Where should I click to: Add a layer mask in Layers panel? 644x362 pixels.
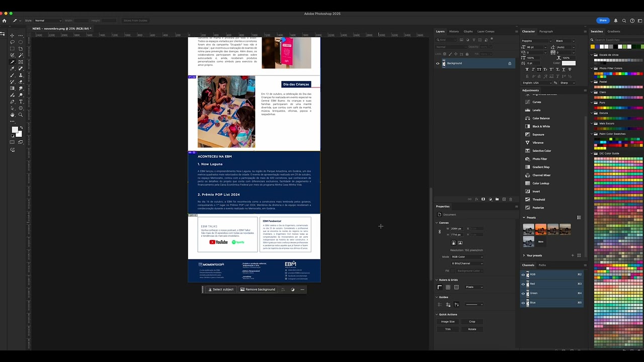click(483, 199)
